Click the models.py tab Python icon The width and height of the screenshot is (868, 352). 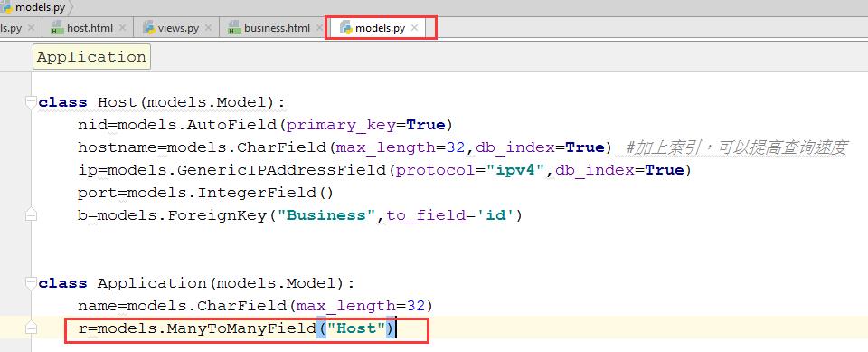(x=346, y=28)
